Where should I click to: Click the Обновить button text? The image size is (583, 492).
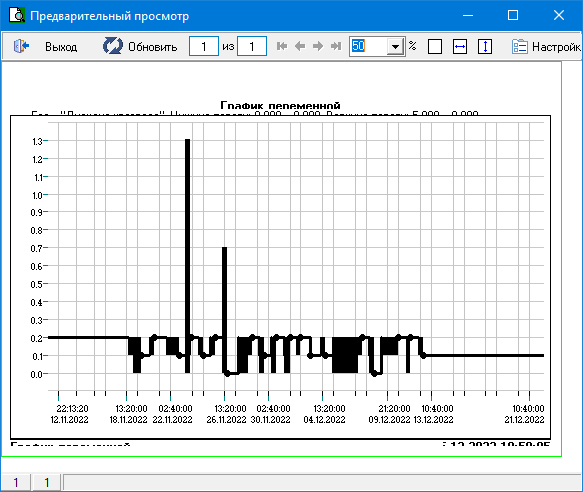[x=152, y=47]
